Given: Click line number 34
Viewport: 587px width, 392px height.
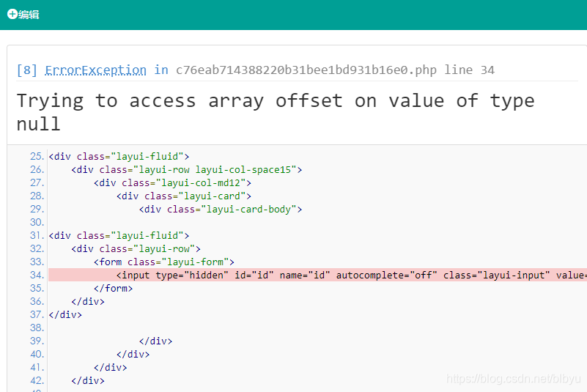Looking at the screenshot, I should pos(37,275).
